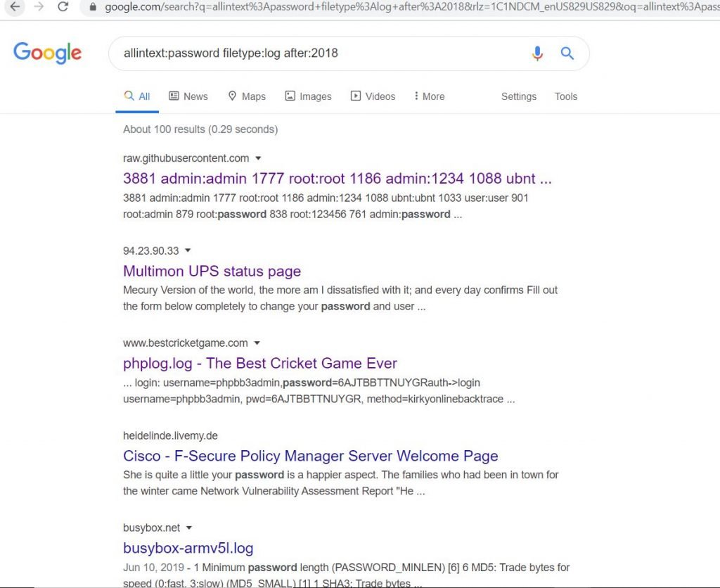Open the More menu with three dots
The height and width of the screenshot is (588, 720).
(x=429, y=96)
